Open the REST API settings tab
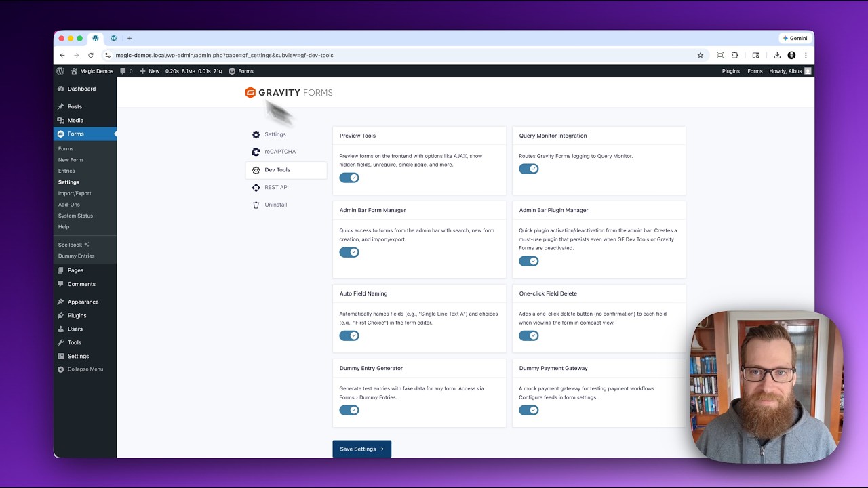The image size is (868, 488). [x=285, y=187]
